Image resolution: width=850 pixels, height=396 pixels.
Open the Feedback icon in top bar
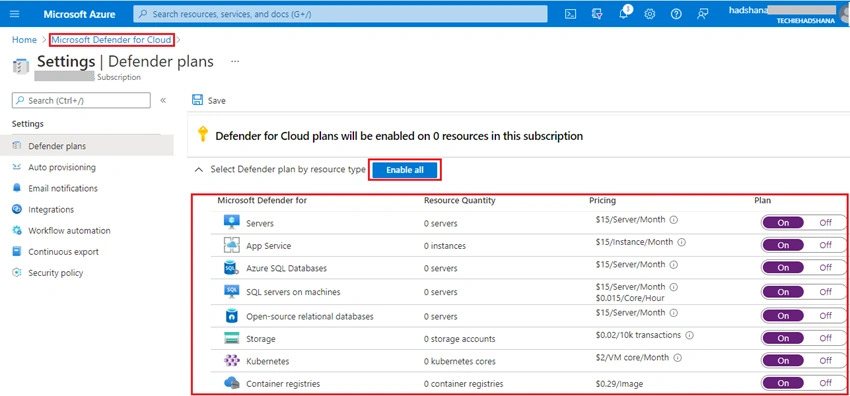tap(703, 15)
